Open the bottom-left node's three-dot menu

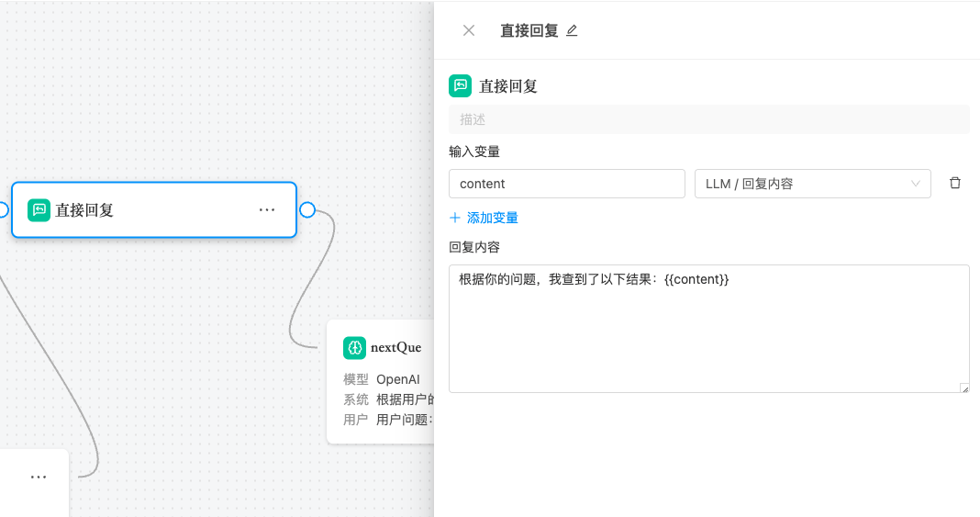tap(39, 477)
